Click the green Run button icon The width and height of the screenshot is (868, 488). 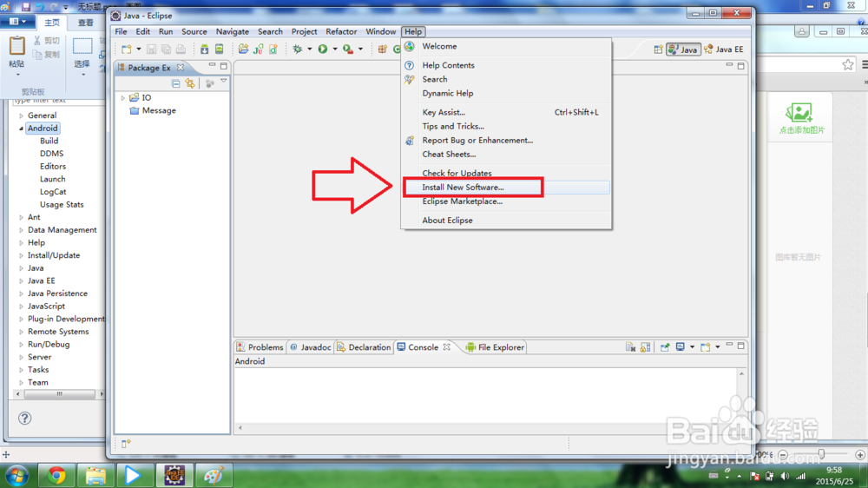coord(323,49)
